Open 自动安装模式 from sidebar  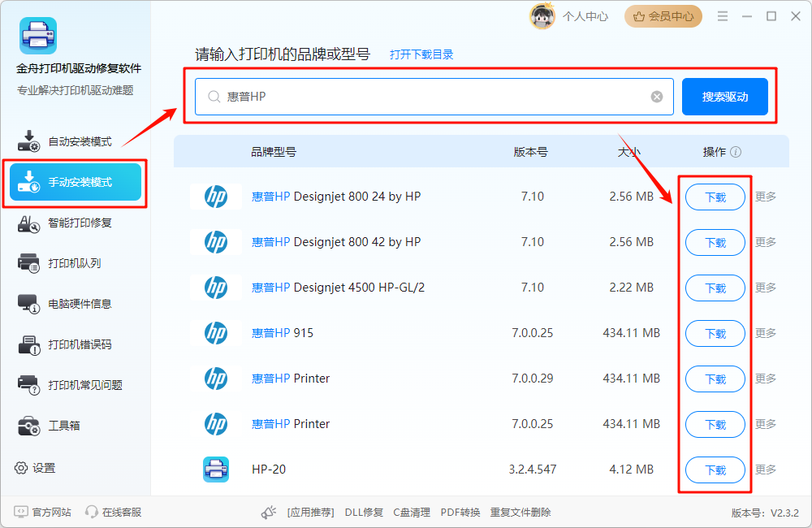pos(65,141)
